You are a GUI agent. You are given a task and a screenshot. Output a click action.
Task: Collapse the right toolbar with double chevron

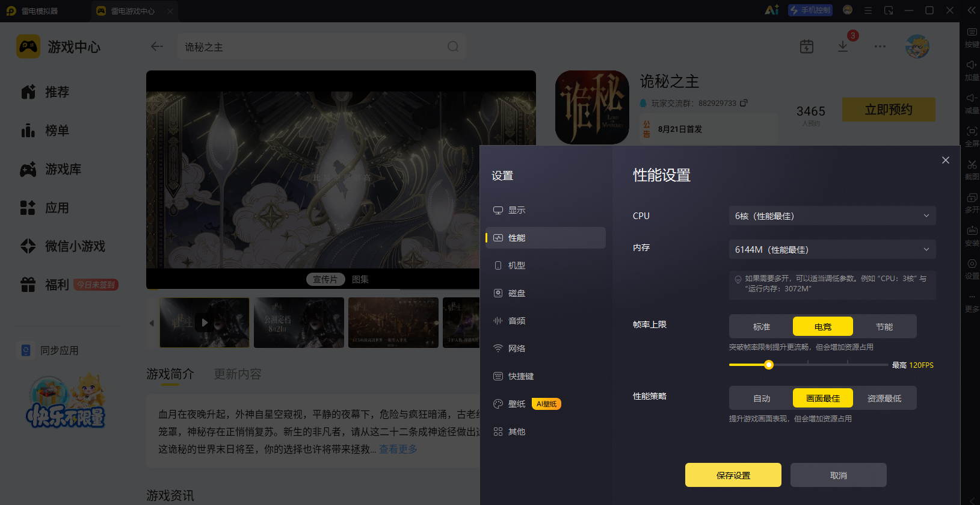(x=971, y=10)
